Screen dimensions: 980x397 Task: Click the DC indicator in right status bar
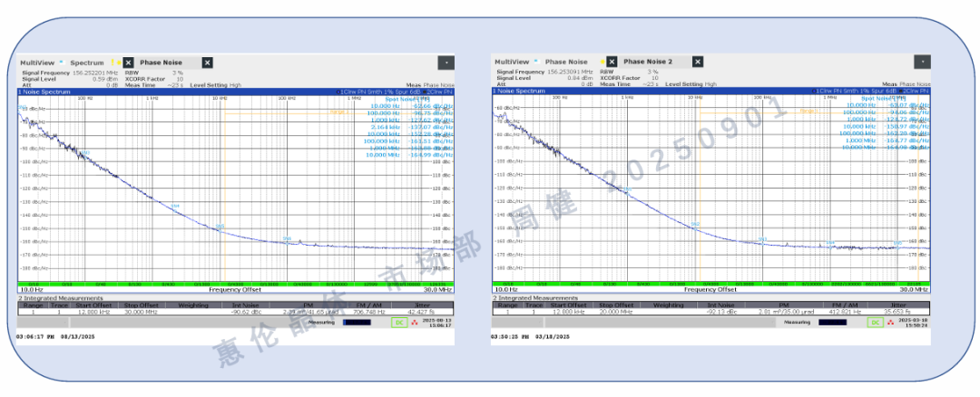pos(876,322)
